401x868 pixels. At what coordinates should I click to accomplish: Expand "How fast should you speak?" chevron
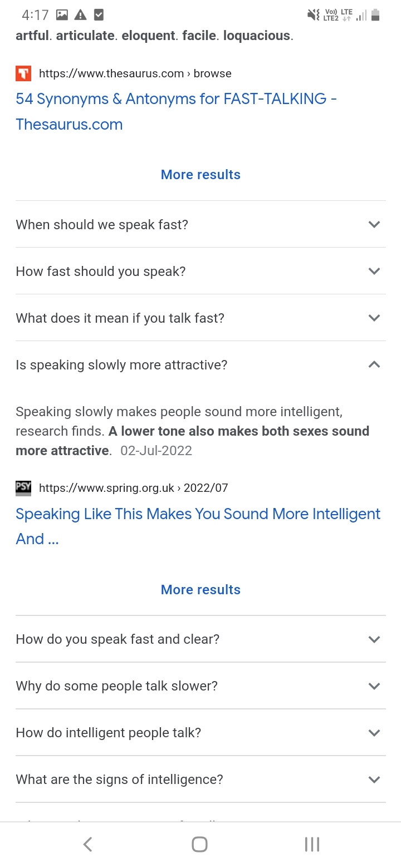coord(374,271)
